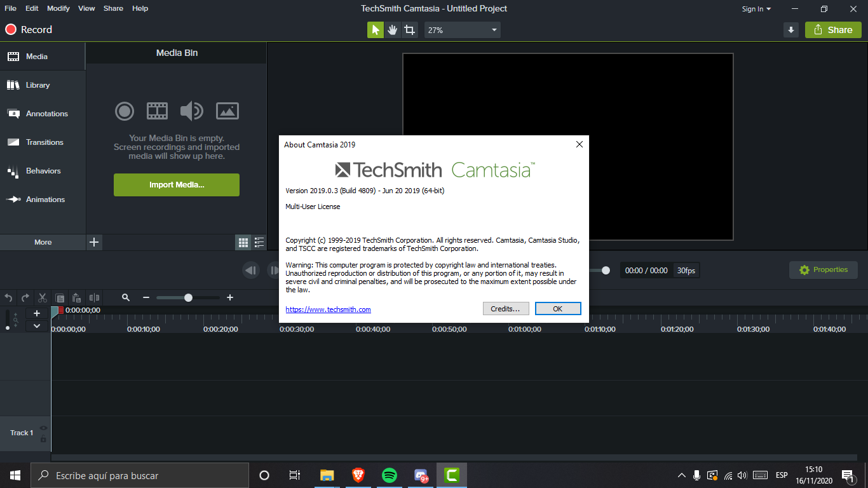Click the Cut scissors icon
868x488 pixels.
tap(43, 297)
